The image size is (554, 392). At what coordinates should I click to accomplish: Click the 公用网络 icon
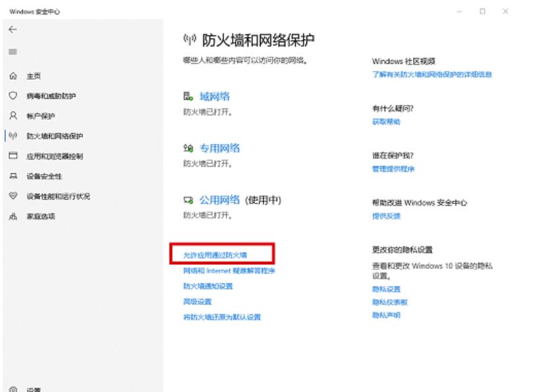click(188, 200)
